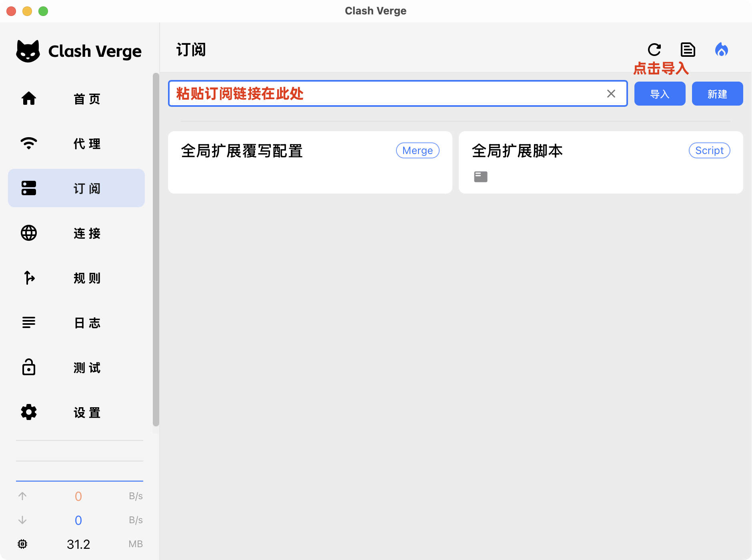Click the MB memory unit label
The width and height of the screenshot is (752, 560).
(x=136, y=544)
